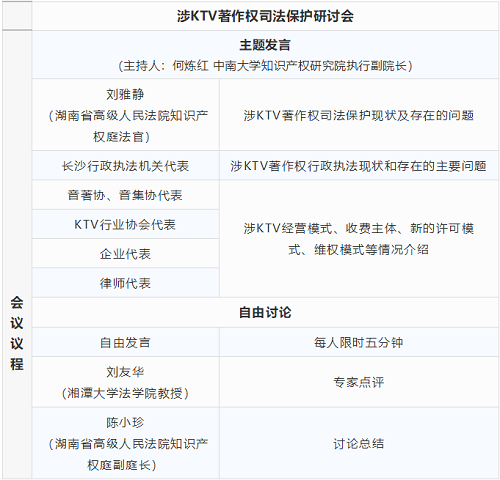Click the 讨论总结 cell
Image resolution: width=500 pixels, height=480 pixels.
coord(359,443)
